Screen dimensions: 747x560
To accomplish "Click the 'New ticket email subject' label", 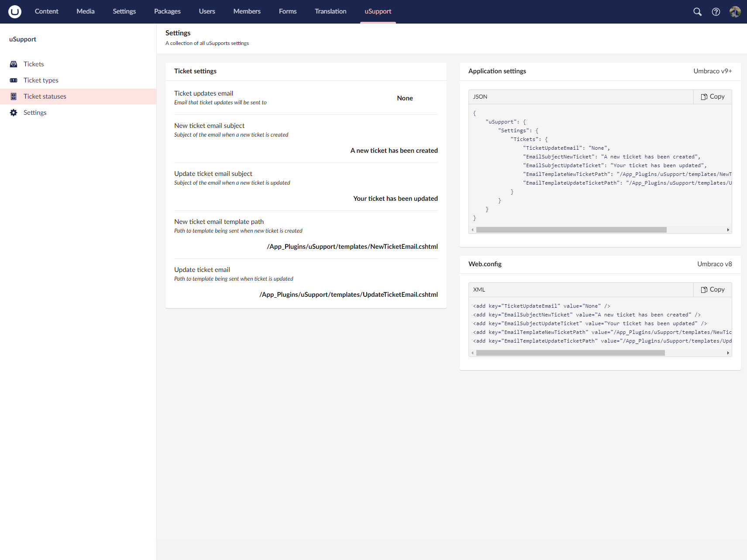I will click(209, 126).
